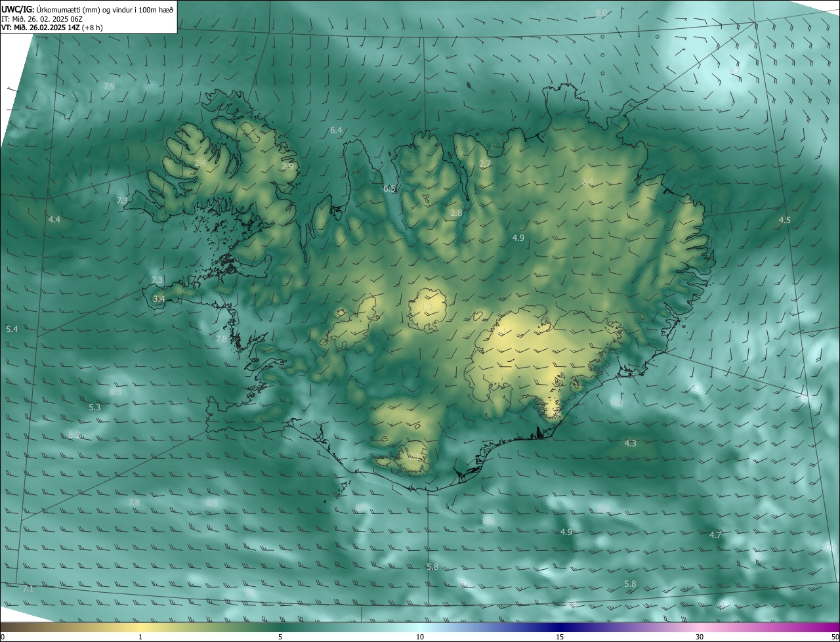Select the 1 tick label on the colour scale
The width and height of the screenshot is (840, 642).
[x=140, y=637]
